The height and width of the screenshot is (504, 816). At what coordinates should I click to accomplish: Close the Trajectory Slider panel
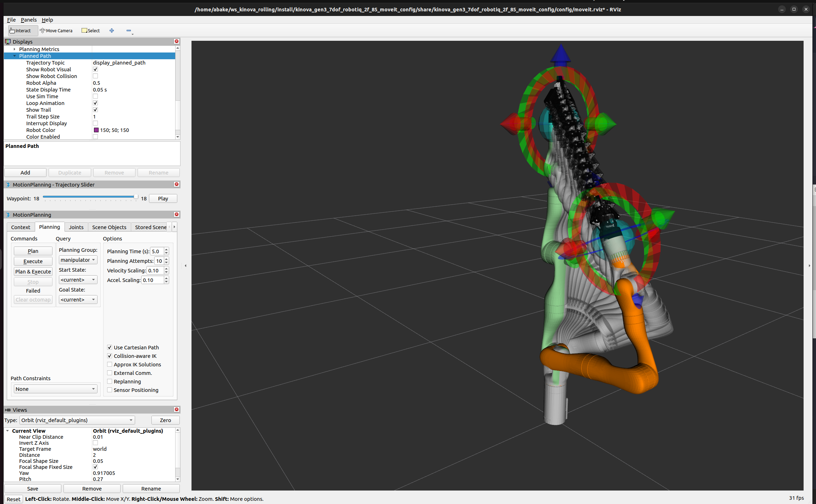(x=177, y=184)
